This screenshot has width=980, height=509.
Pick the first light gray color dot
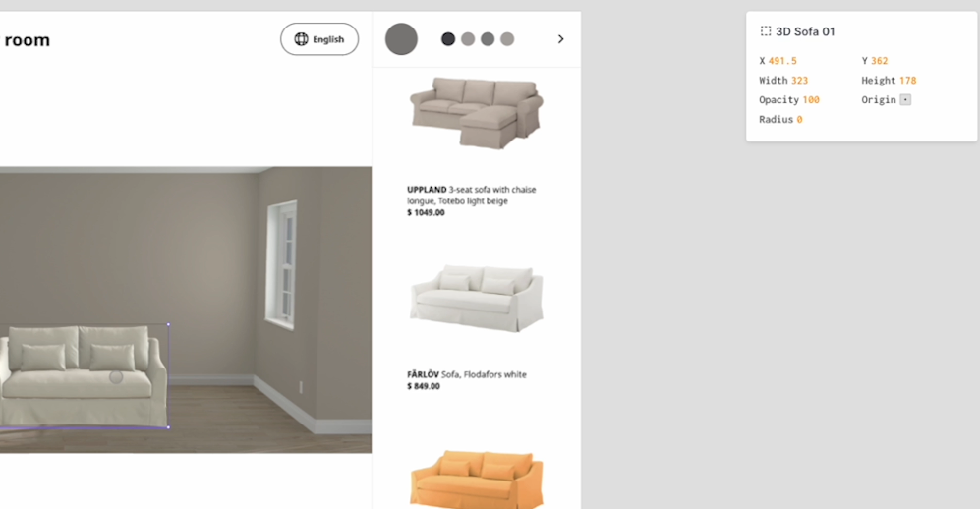coord(468,39)
